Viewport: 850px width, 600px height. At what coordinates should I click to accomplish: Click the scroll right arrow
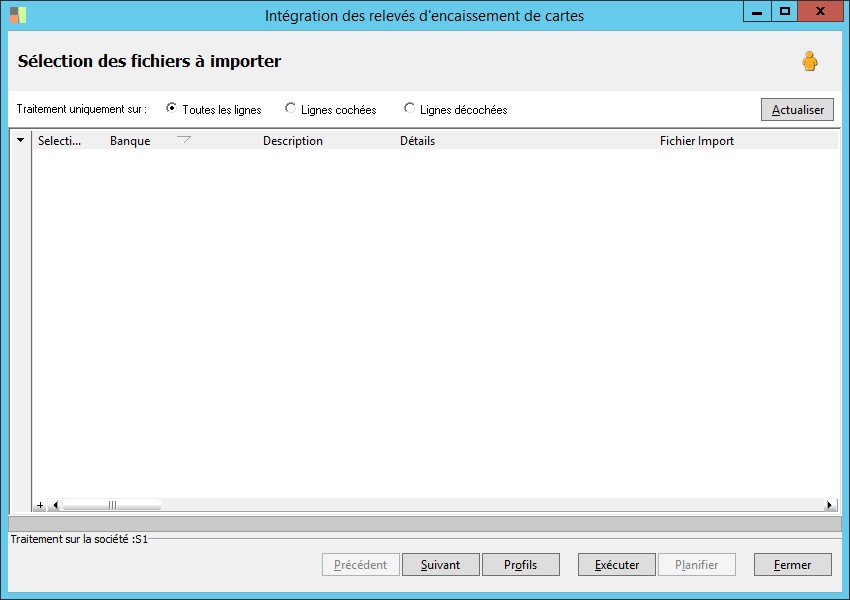click(829, 505)
